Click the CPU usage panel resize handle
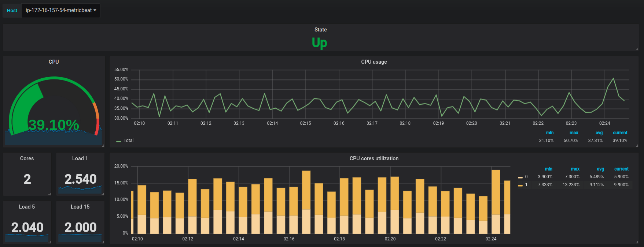Viewport: 644px width, 247px height. click(x=637, y=146)
